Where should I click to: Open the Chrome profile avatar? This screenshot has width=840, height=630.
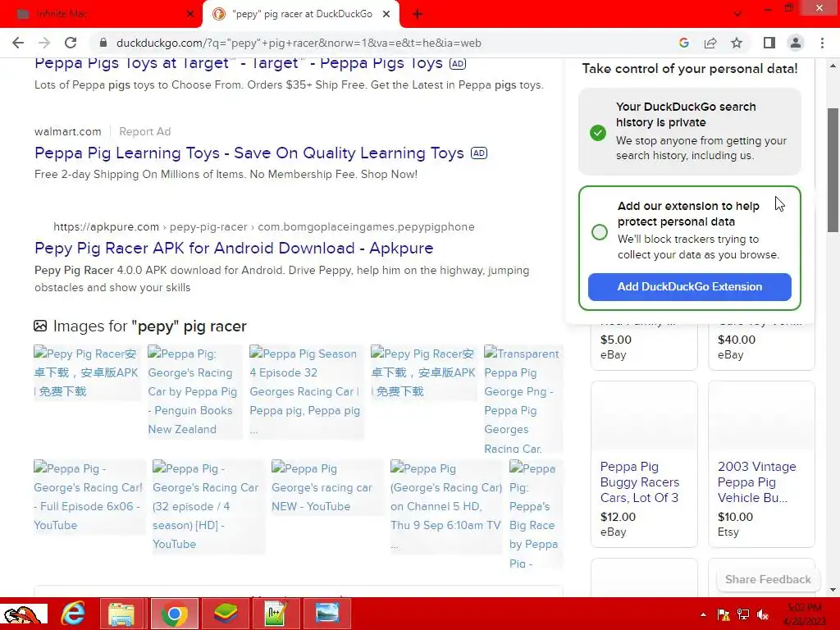[x=796, y=43]
